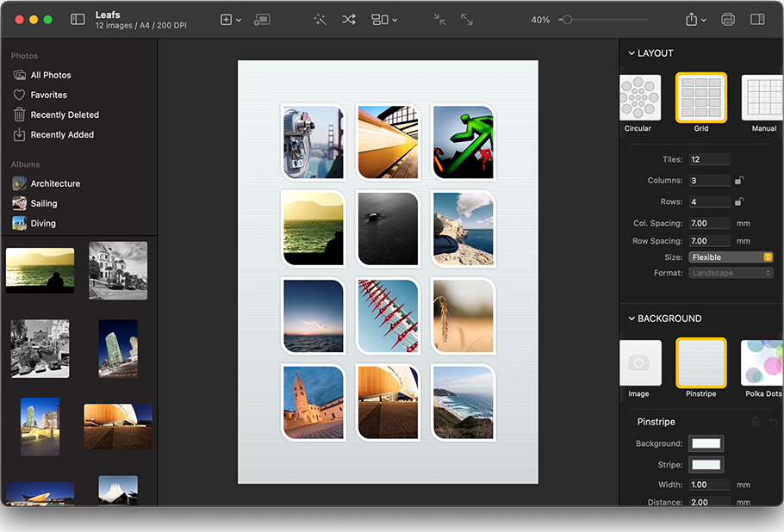Click the shrink arrows icon in toolbar

click(439, 19)
